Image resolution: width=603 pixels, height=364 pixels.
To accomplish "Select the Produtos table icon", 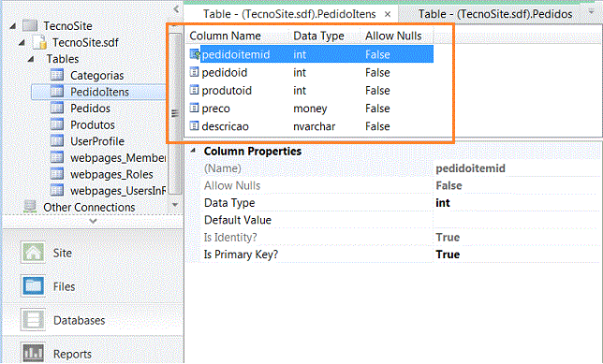I will coord(57,124).
